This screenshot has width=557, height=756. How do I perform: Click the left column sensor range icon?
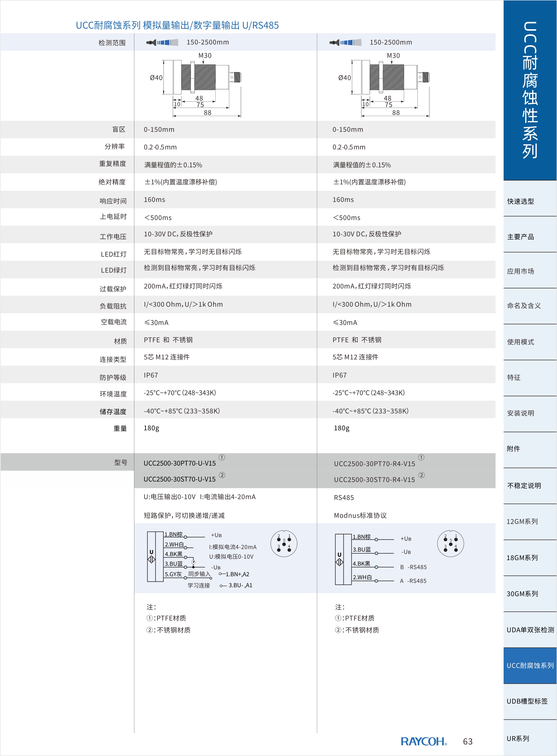162,42
